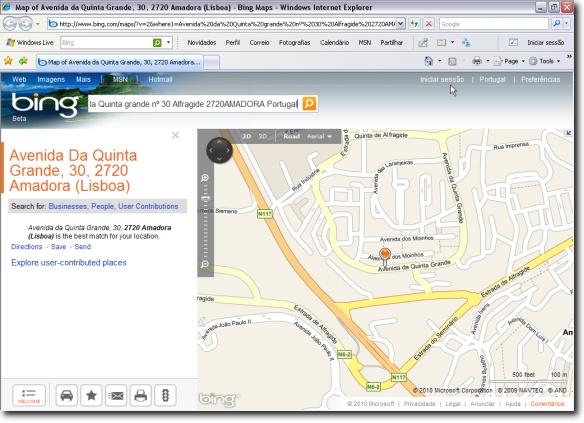Click the Google search magnifier icon
This screenshot has width=584, height=423.
556,24
